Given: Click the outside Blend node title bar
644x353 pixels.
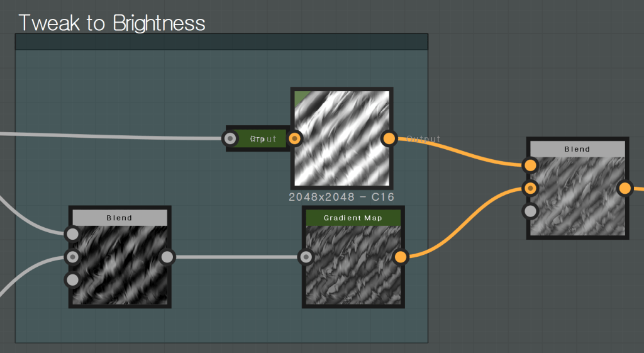Looking at the screenshot, I should 577,149.
